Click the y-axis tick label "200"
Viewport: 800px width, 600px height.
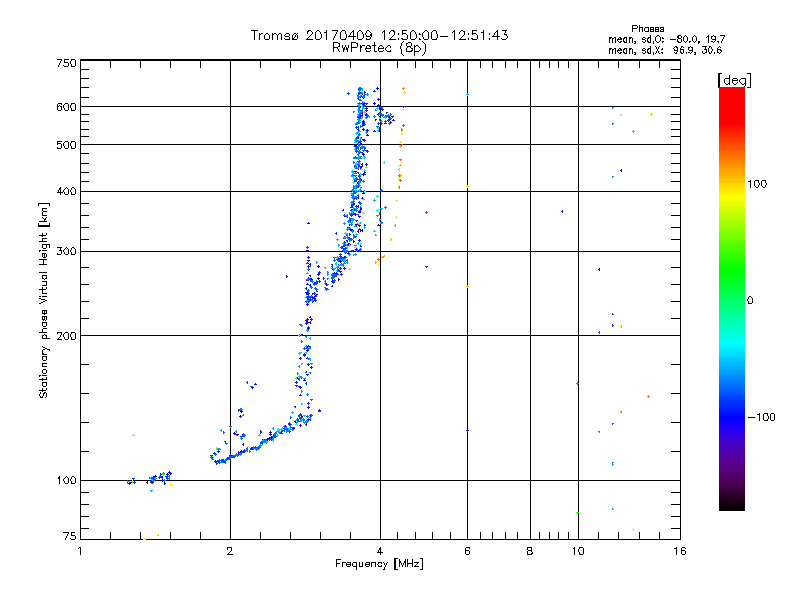[x=66, y=336]
